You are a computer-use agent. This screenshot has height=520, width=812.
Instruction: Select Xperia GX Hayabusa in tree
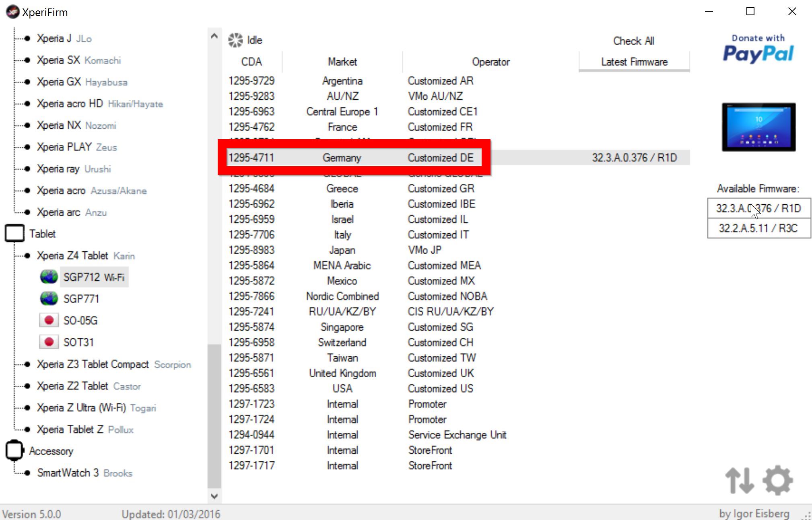(x=82, y=82)
